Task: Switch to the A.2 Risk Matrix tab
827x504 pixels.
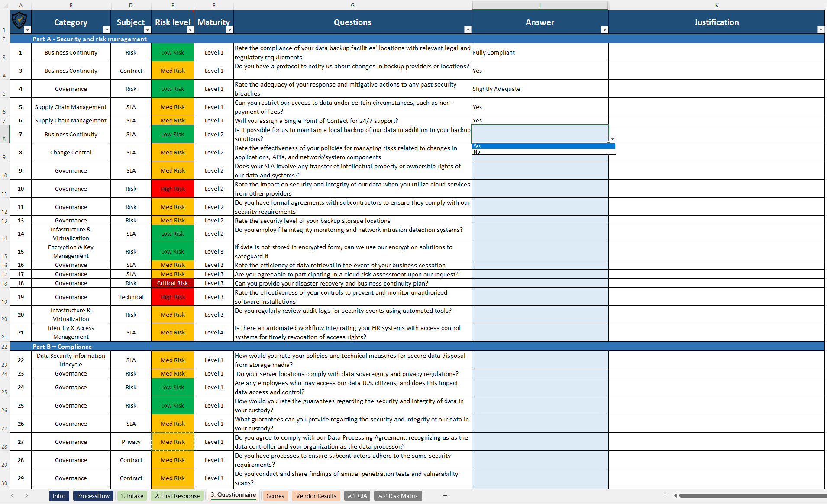Action: 397,496
